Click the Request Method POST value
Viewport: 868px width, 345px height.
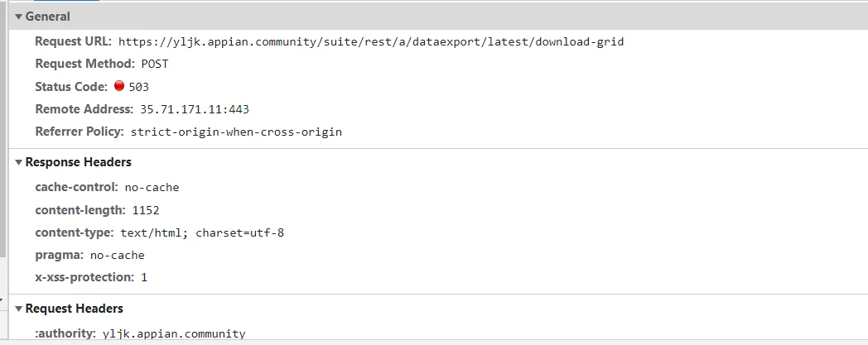154,65
